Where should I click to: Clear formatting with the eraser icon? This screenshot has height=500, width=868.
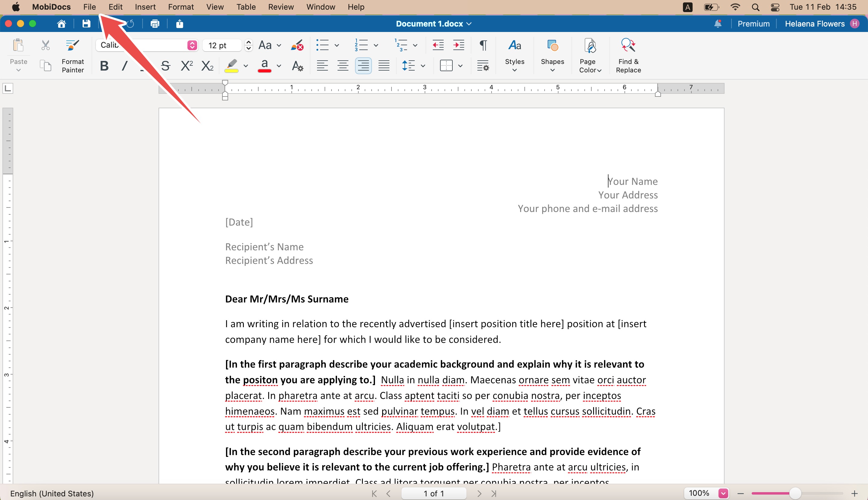[x=297, y=45]
